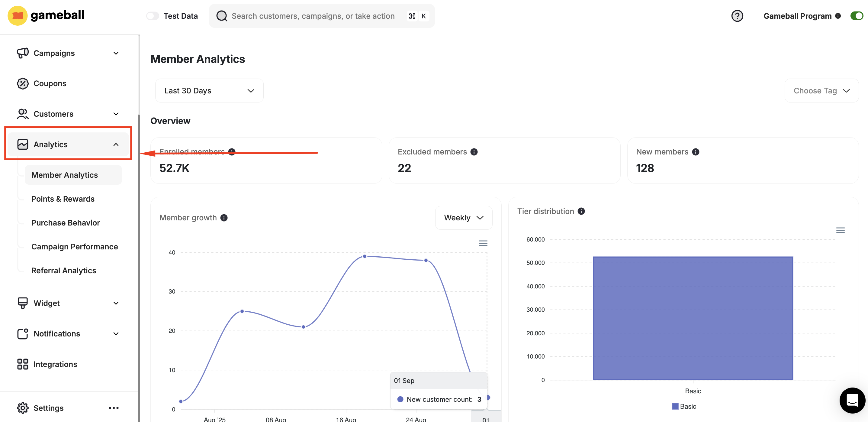Click Purchase Behavior in Analytics submenu
868x422 pixels.
65,222
